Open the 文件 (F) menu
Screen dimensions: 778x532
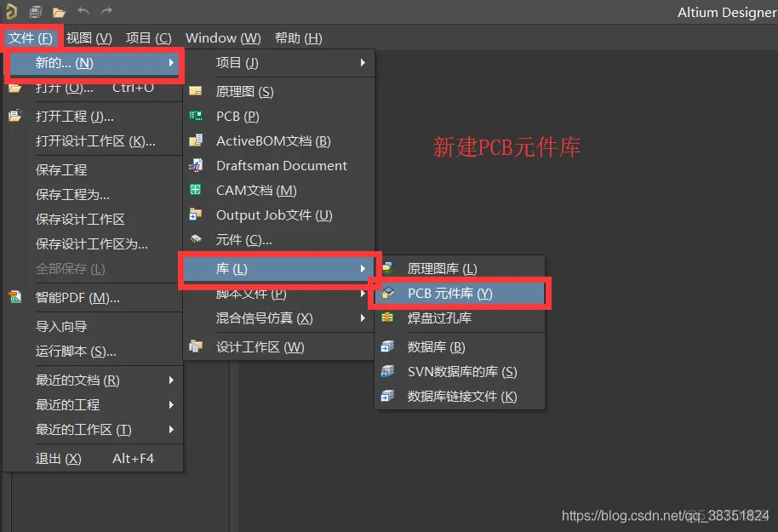[31, 37]
